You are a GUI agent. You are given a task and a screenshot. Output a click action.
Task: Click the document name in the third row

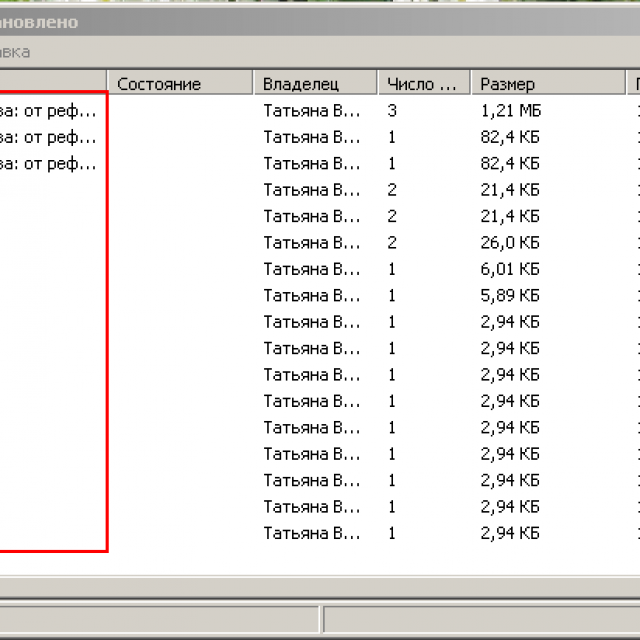click(48, 163)
